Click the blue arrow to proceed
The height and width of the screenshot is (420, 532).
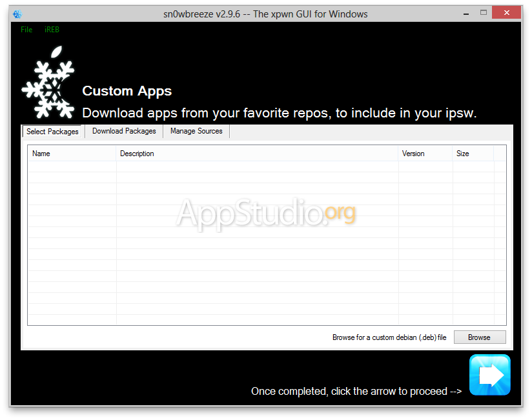coord(489,375)
